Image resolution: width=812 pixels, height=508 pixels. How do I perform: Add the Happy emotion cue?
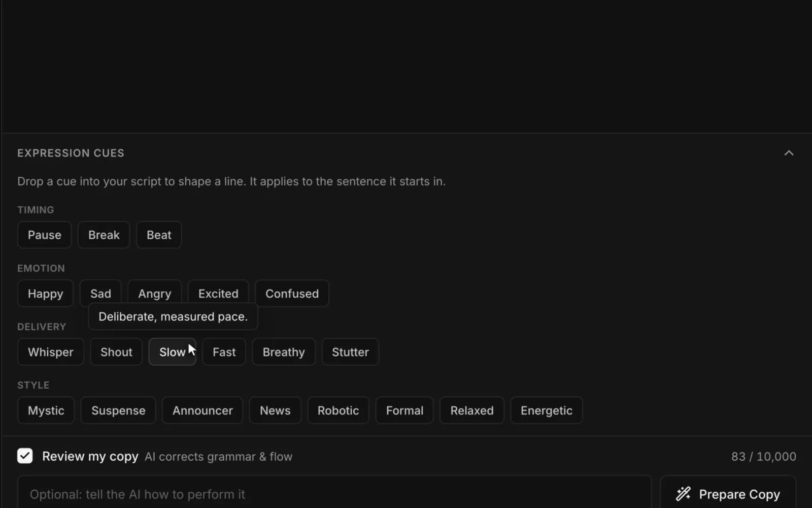click(x=45, y=294)
